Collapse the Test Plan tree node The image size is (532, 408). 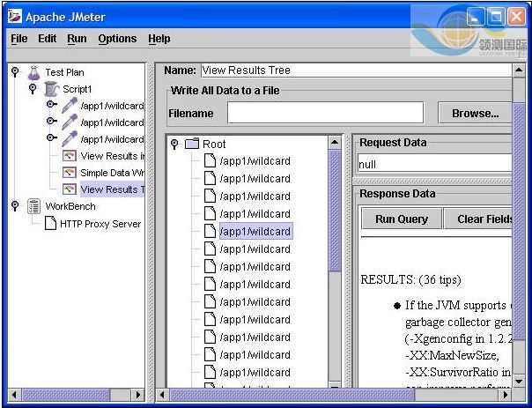point(15,72)
